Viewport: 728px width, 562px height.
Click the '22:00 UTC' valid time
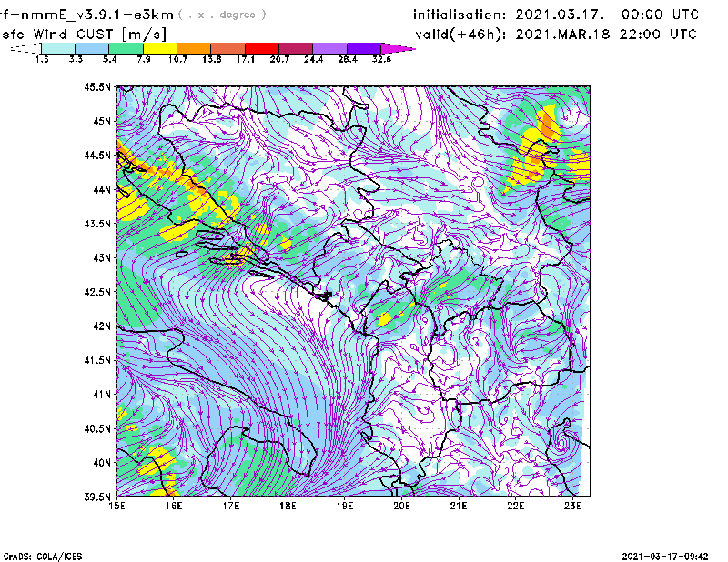pyautogui.click(x=658, y=35)
